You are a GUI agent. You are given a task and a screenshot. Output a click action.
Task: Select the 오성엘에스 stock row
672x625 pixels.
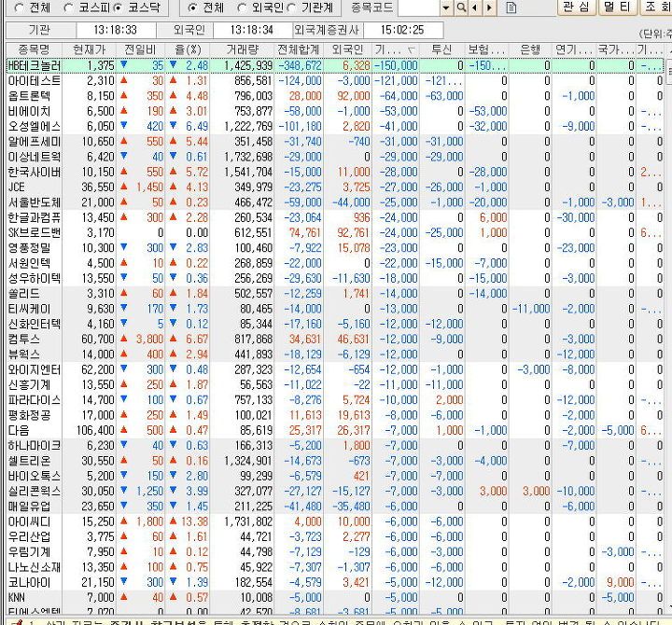(x=335, y=126)
